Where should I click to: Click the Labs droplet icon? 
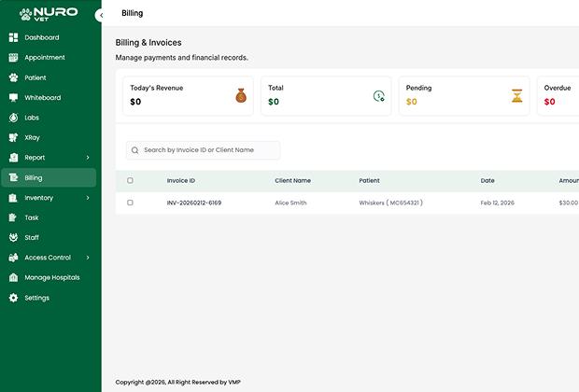tap(13, 118)
